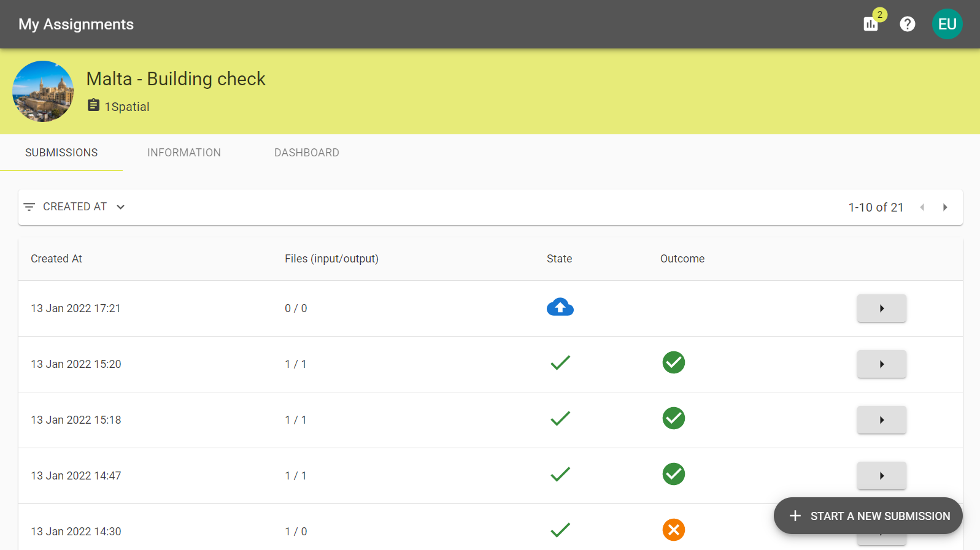Screen dimensions: 980x550
Task: Select the Submissions tab
Action: coord(61,153)
